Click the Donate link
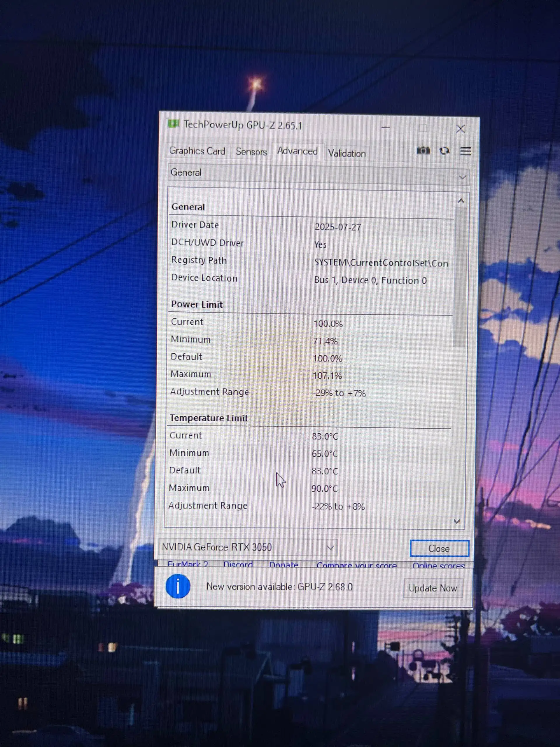The image size is (560, 747). pyautogui.click(x=283, y=565)
